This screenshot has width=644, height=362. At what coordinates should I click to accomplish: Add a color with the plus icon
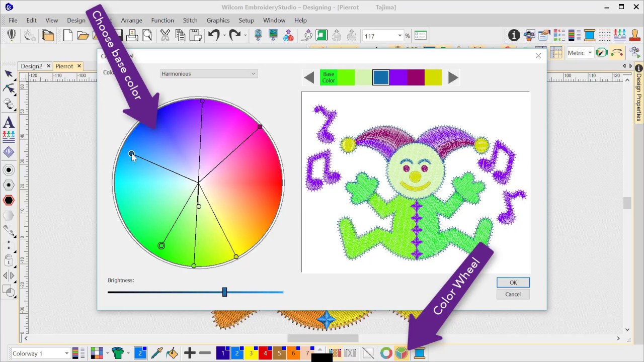point(190,353)
